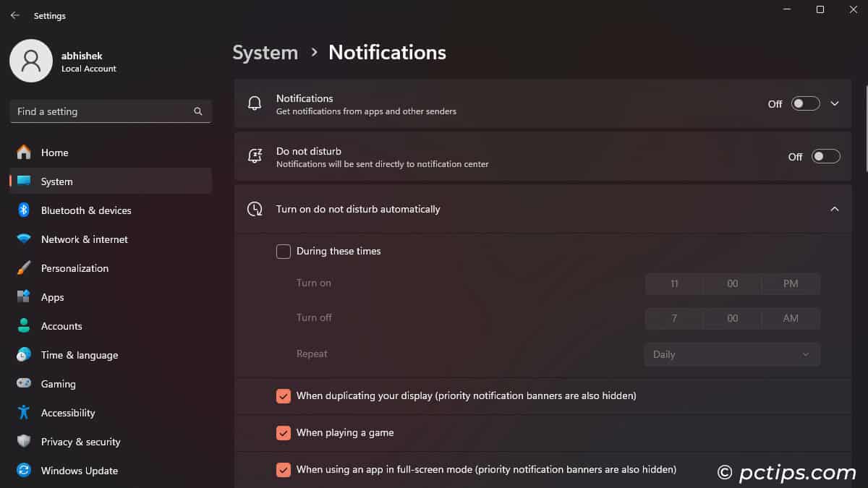Click the Personalization paintbrush icon
This screenshot has height=488, width=868.
point(25,268)
